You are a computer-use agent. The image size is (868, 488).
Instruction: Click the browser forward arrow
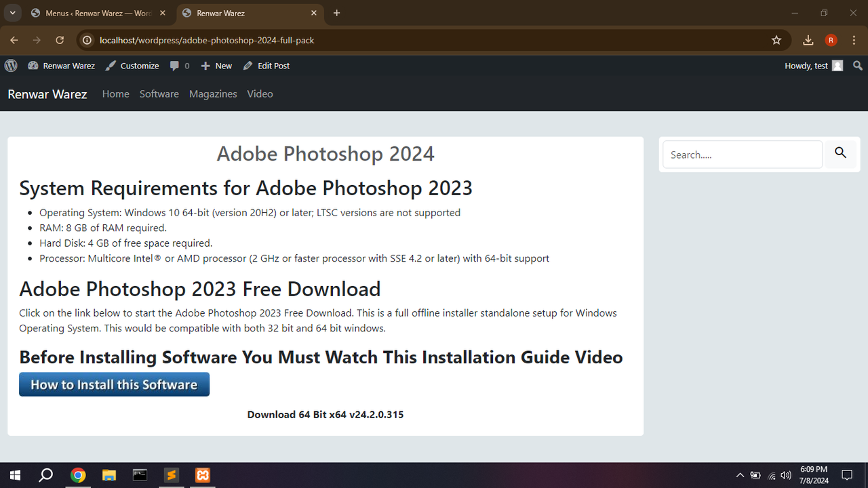pos(37,40)
